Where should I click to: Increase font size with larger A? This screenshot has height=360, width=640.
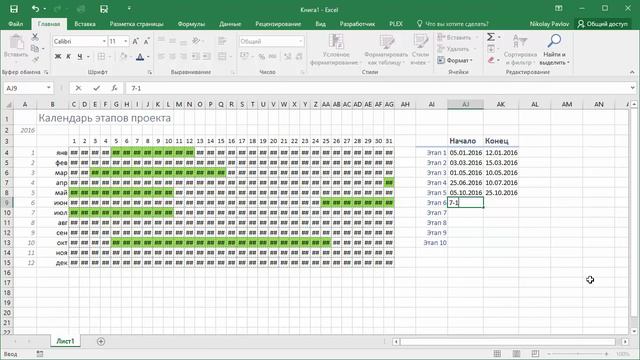136,41
